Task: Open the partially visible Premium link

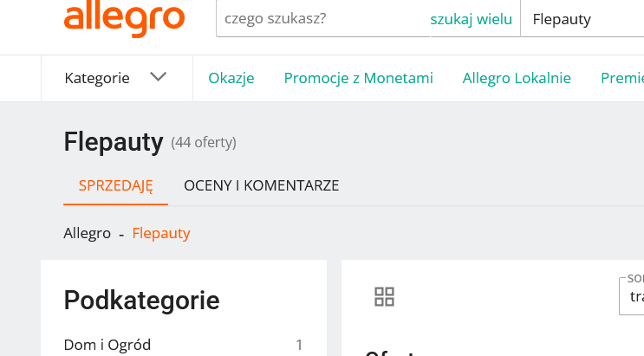Action: click(621, 78)
